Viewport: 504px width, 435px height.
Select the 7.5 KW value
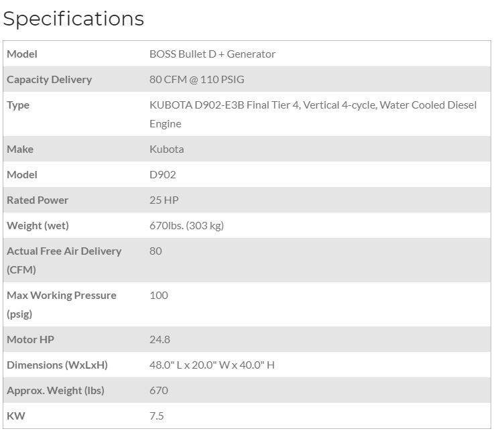point(156,416)
